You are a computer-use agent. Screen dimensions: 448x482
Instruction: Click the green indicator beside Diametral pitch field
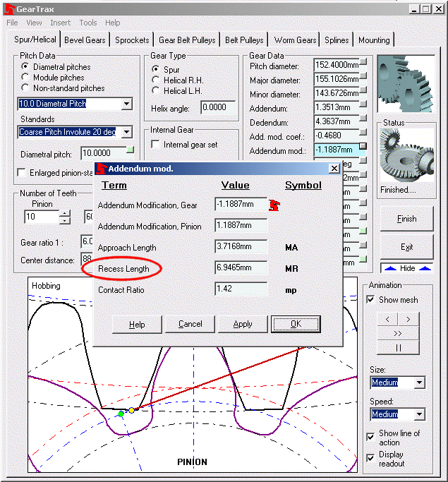coord(131,150)
